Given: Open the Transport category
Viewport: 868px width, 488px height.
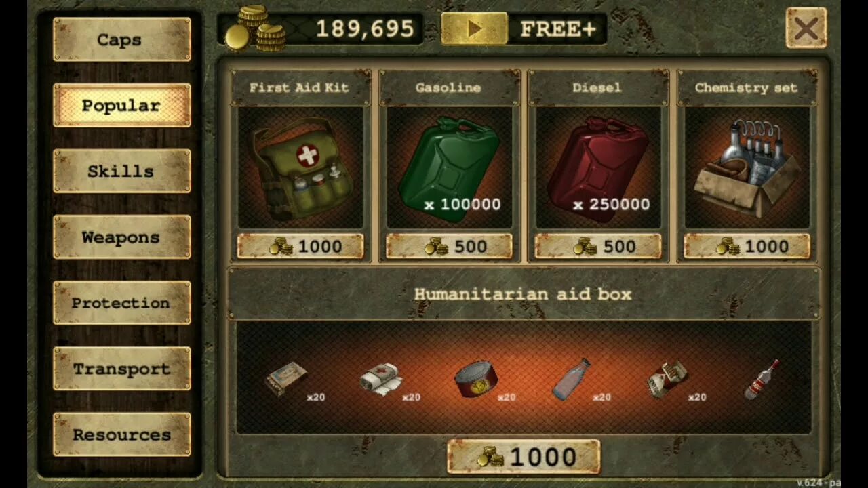Looking at the screenshot, I should click(x=122, y=369).
